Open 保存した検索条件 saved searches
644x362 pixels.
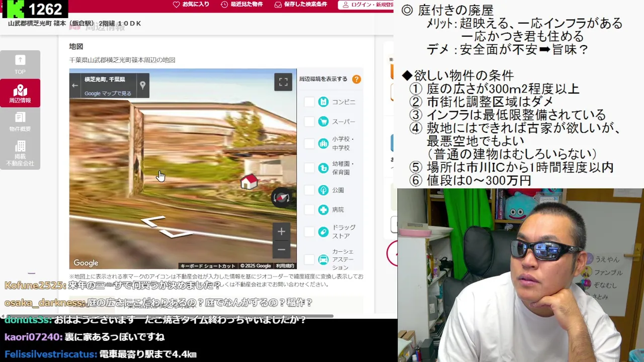300,5
